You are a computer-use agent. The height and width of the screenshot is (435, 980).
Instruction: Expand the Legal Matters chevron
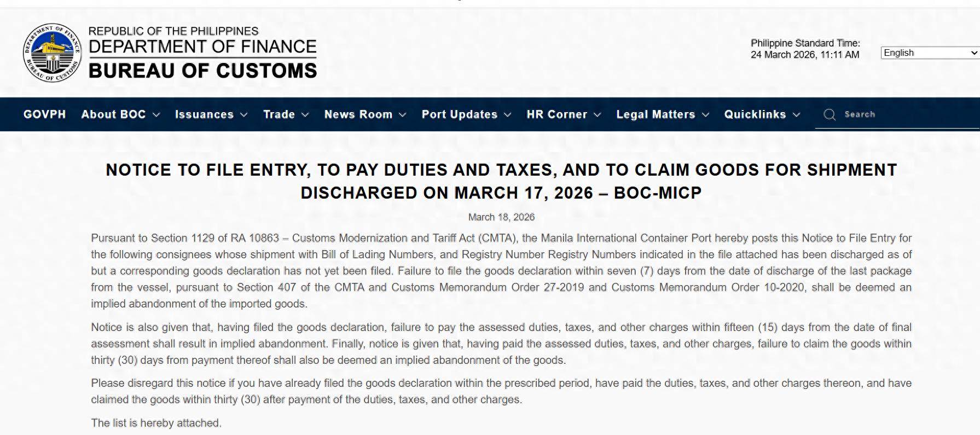pos(705,115)
